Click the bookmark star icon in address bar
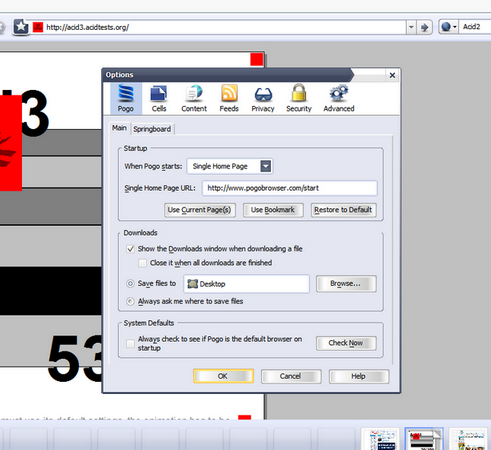491x450 pixels. 21,27
